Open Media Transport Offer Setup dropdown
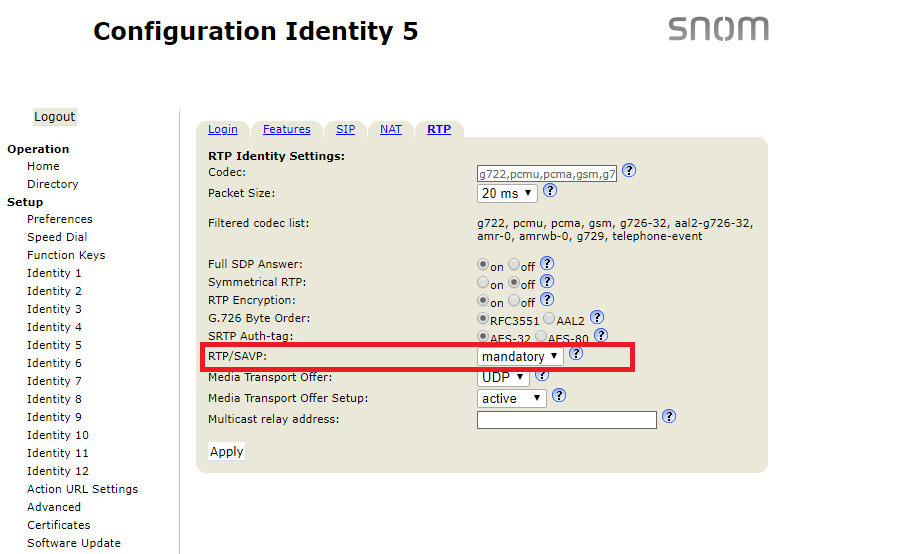901x554 pixels. (512, 398)
